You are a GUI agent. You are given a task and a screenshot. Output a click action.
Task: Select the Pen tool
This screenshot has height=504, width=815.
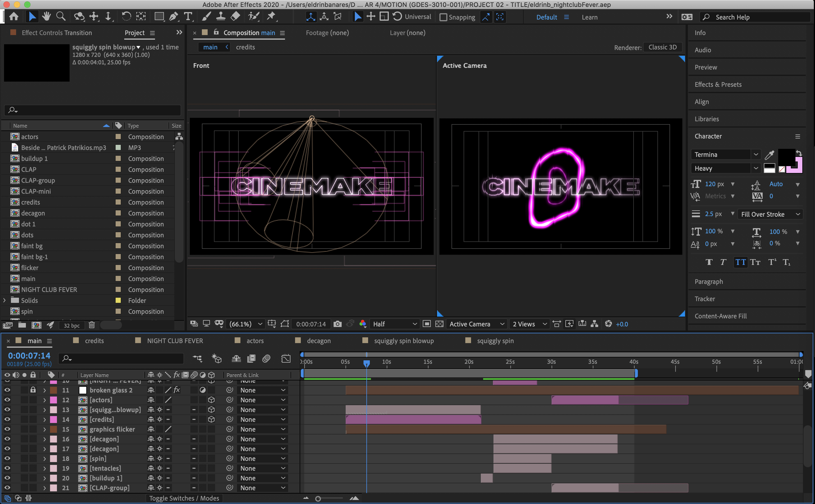(x=173, y=16)
